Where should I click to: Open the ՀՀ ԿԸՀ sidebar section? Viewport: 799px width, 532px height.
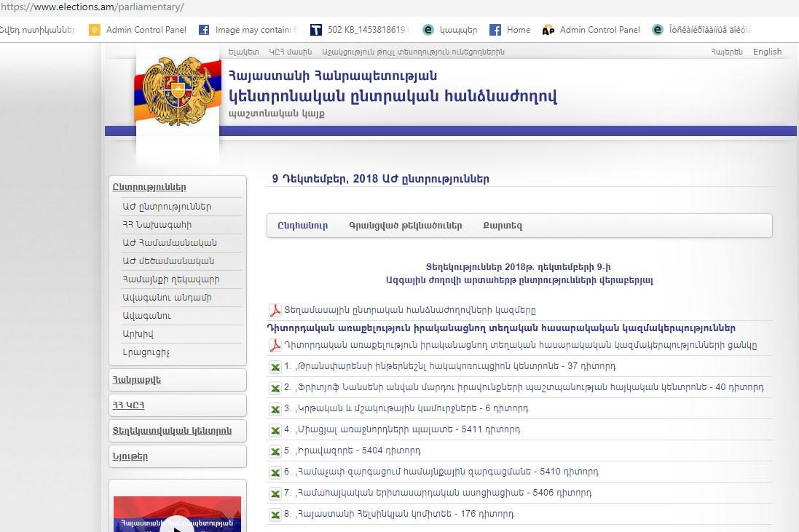(128, 405)
